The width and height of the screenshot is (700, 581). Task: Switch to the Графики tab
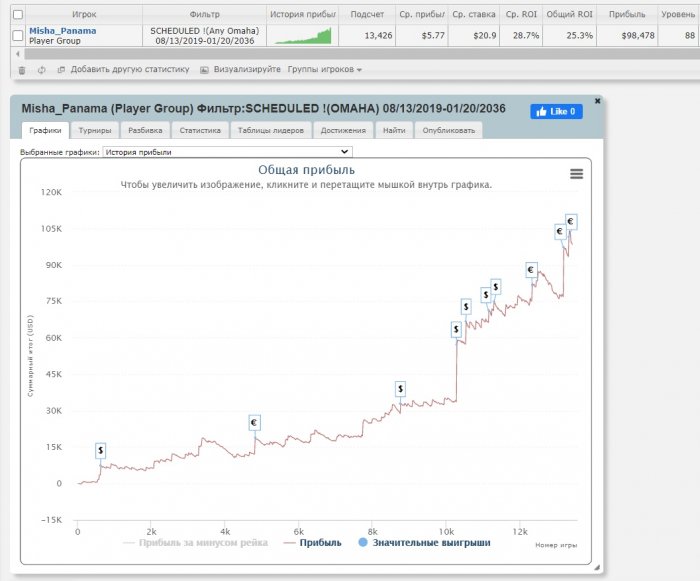coord(45,130)
